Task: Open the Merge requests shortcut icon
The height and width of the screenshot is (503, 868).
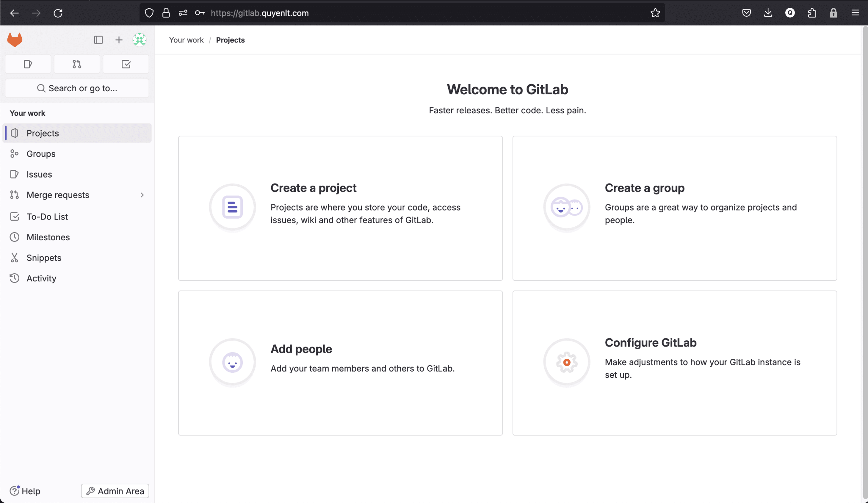Action: click(77, 64)
